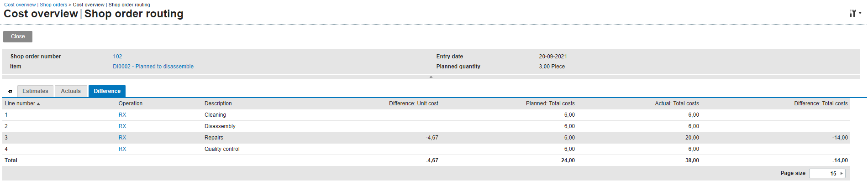Click the ascending sort arrow on Line number
Screen dimensions: 868x196
tap(38, 104)
